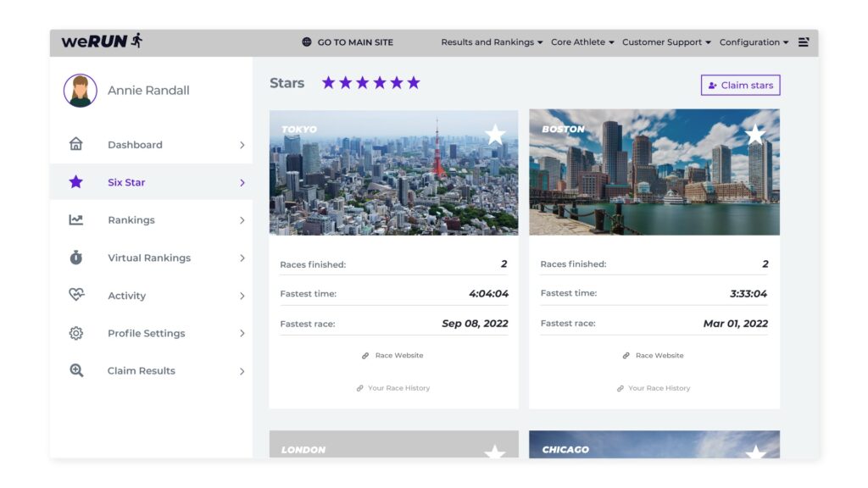Click Boston fastest time 3:33:04
Screen dimensions: 868x488
[748, 294]
